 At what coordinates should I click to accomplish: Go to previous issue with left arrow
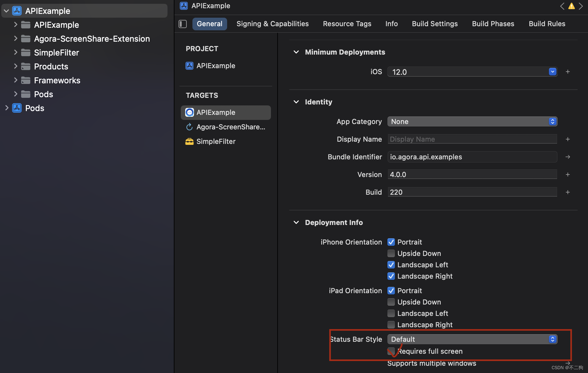562,6
